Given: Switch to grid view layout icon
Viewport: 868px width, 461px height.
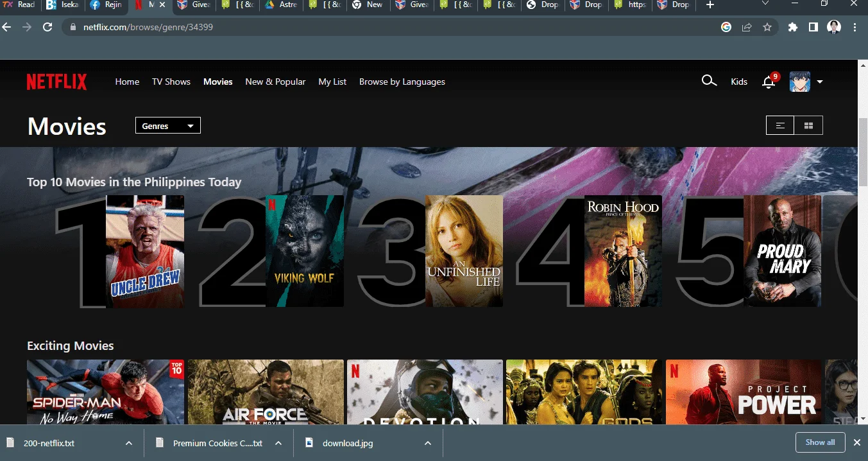Looking at the screenshot, I should [x=808, y=125].
